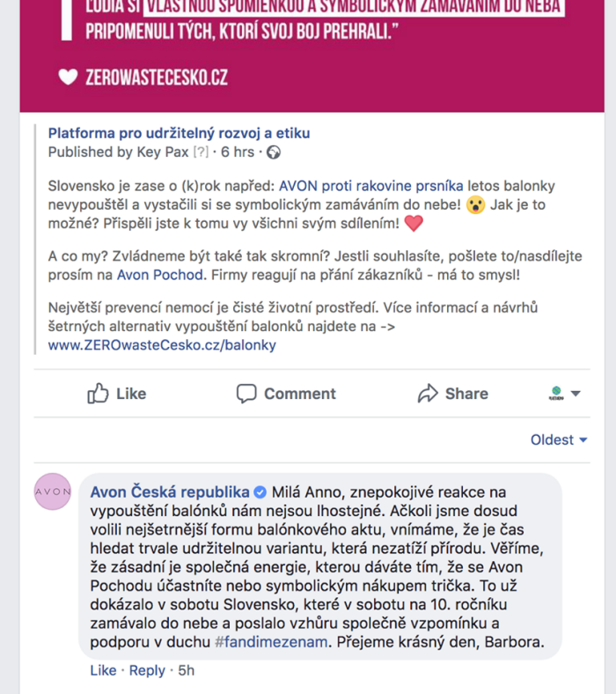This screenshot has width=616, height=694.
Task: Click the Comment speech bubble icon
Action: [x=246, y=394]
